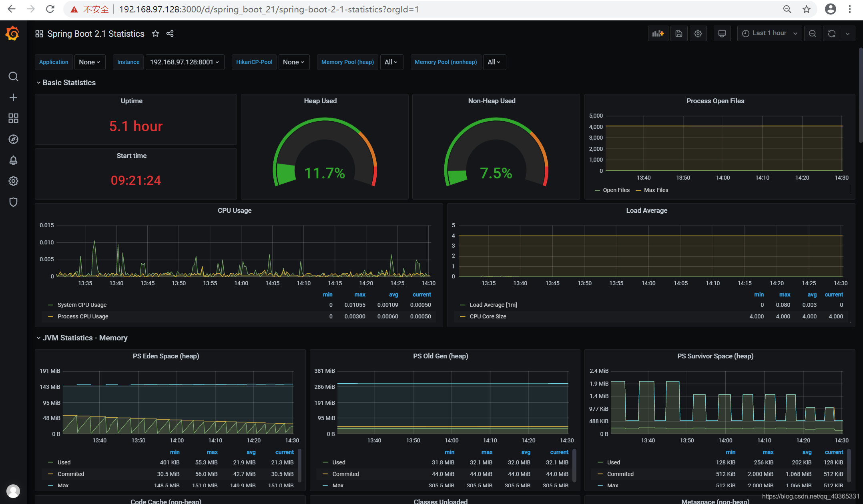Image resolution: width=863 pixels, height=504 pixels.
Task: Open the Grafana home logo
Action: [13, 34]
